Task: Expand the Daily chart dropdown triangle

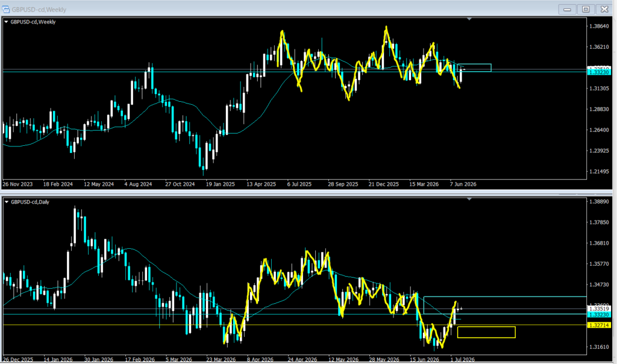Action: (x=6, y=202)
